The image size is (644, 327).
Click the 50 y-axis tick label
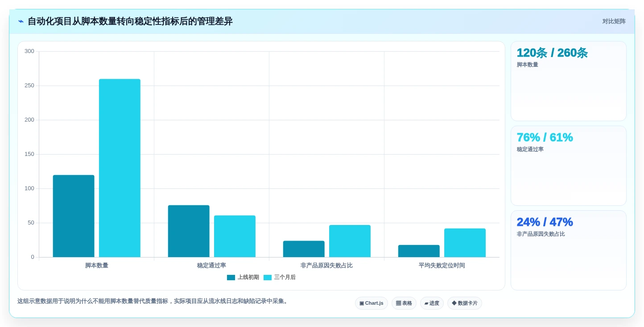click(x=31, y=223)
